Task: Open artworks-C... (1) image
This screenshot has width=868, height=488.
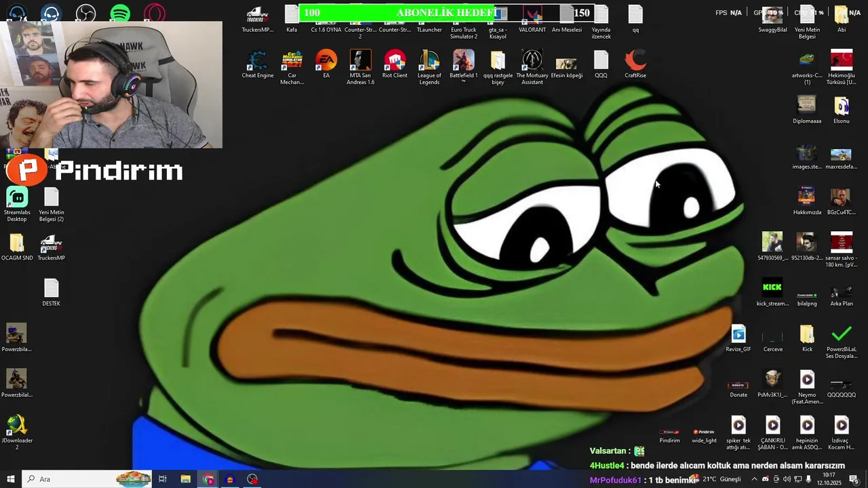Action: click(807, 68)
